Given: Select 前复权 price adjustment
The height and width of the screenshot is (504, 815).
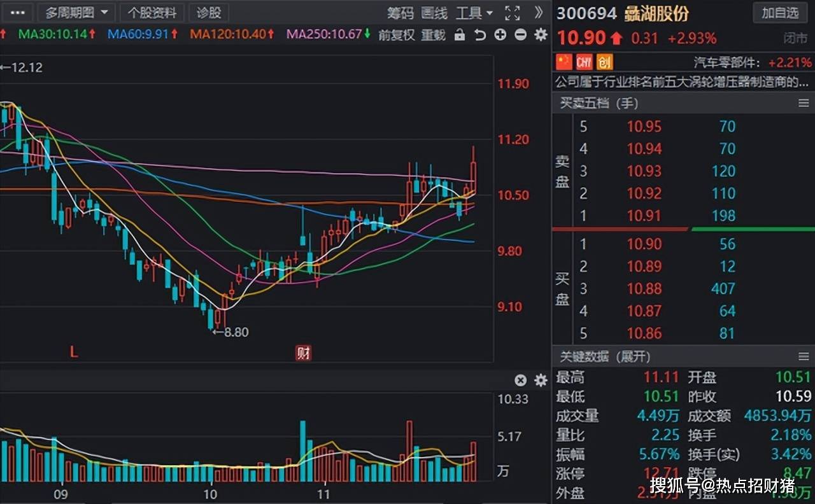Looking at the screenshot, I should (x=396, y=35).
